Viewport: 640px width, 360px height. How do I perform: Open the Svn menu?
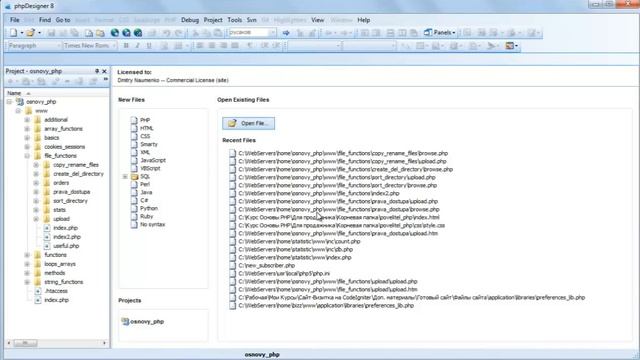click(251, 20)
